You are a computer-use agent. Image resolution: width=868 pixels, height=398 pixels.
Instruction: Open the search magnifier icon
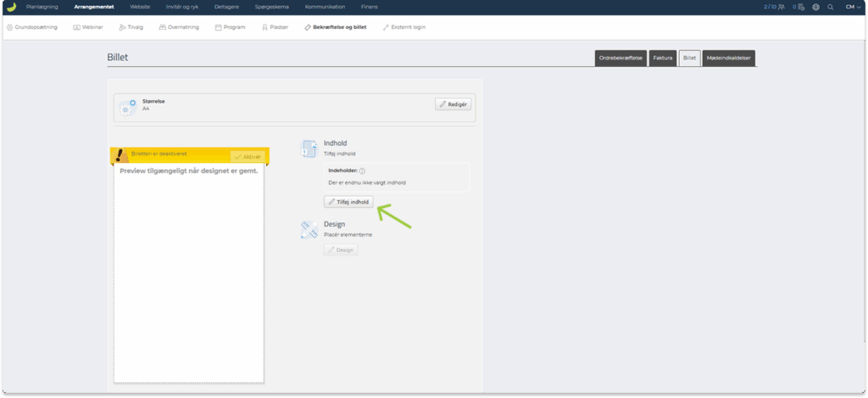[x=830, y=7]
